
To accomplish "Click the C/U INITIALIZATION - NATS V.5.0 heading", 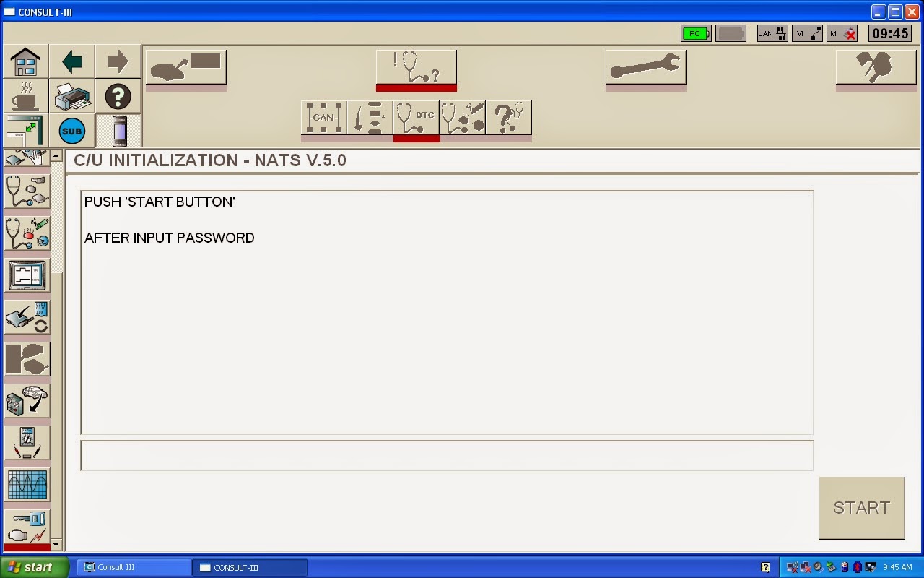I will 210,160.
